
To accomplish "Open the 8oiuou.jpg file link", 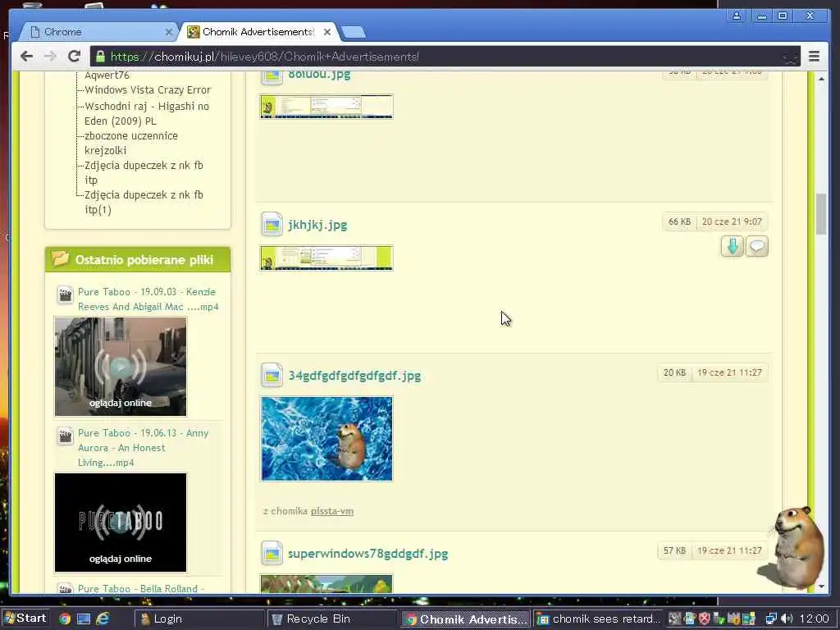I will point(319,75).
